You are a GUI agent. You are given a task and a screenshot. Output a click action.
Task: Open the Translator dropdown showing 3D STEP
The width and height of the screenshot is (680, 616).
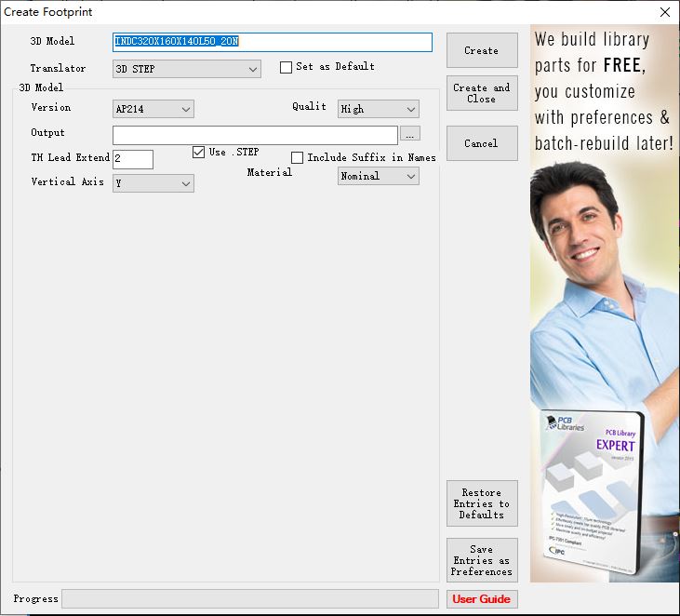point(186,69)
